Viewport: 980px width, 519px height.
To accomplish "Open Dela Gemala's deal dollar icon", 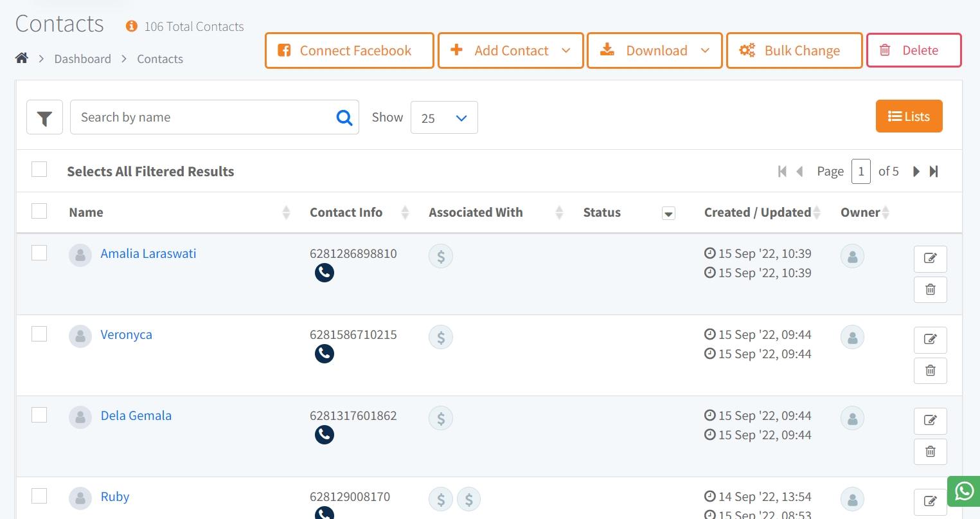I will (441, 418).
